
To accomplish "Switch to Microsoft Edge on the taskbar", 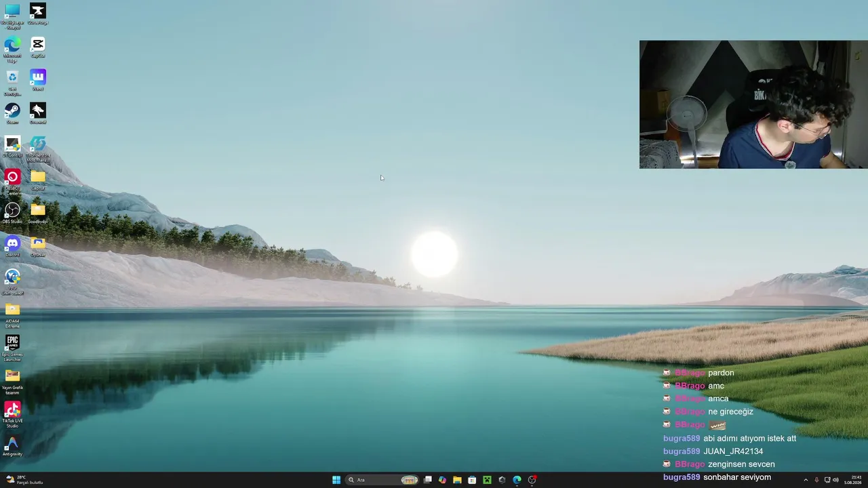I will (517, 480).
